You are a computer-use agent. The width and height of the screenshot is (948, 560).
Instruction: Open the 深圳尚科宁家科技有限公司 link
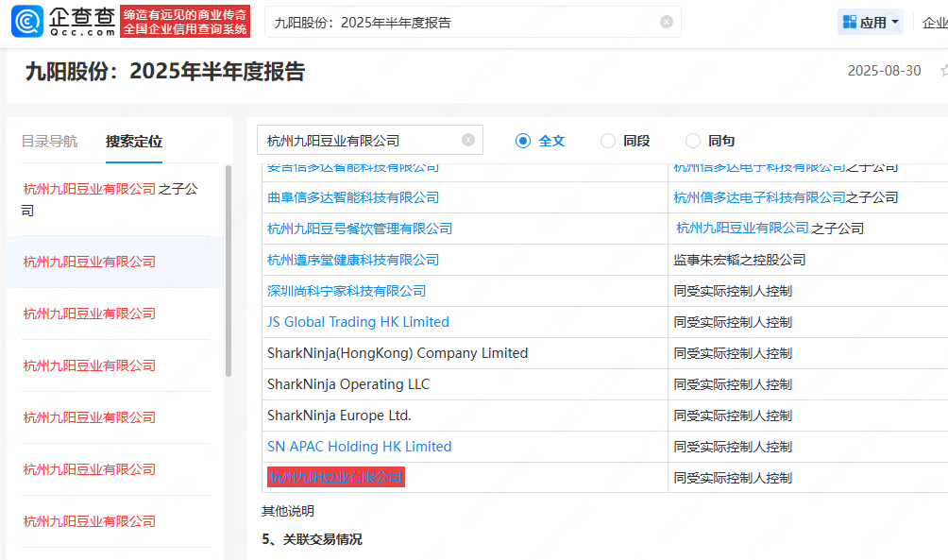tap(347, 291)
